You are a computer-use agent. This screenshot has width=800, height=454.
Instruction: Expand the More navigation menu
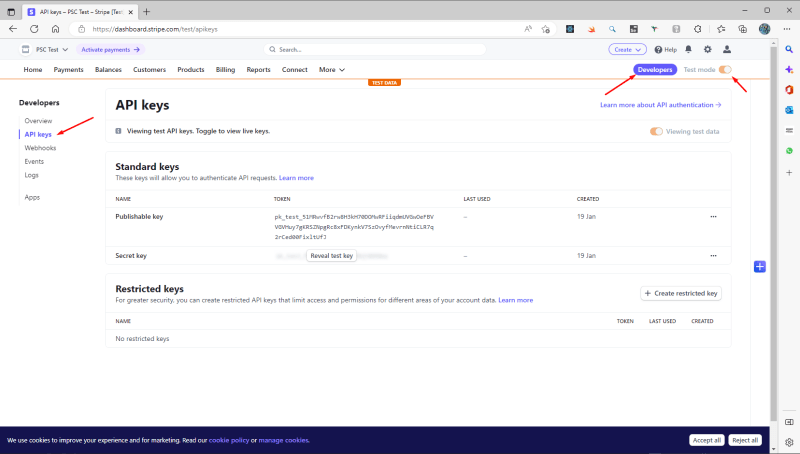click(332, 69)
